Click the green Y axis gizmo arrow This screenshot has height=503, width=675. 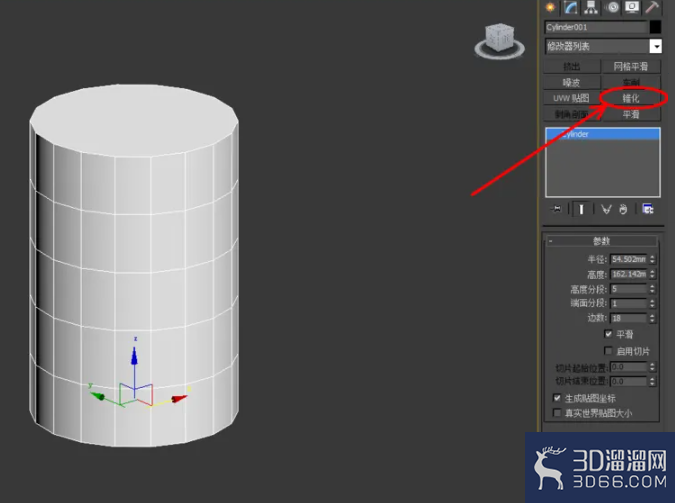[x=98, y=396]
